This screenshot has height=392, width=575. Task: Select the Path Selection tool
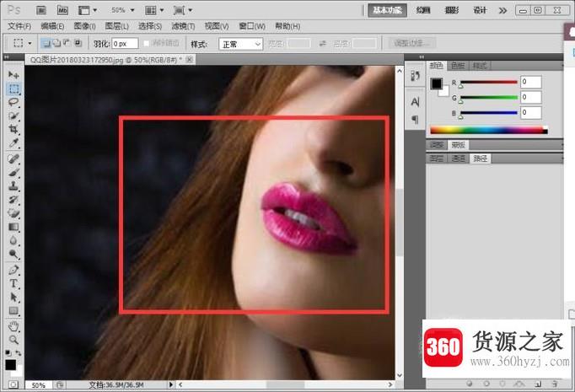tap(13, 297)
